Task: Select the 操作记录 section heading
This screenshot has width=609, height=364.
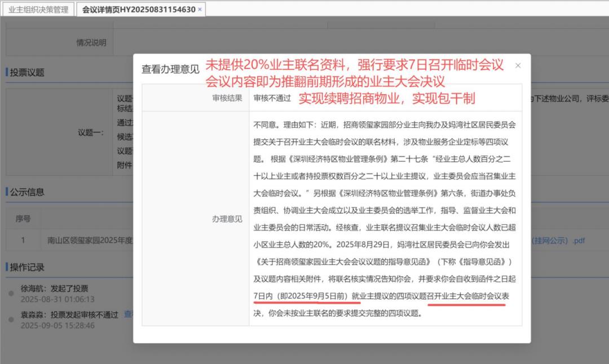Action: (x=27, y=267)
